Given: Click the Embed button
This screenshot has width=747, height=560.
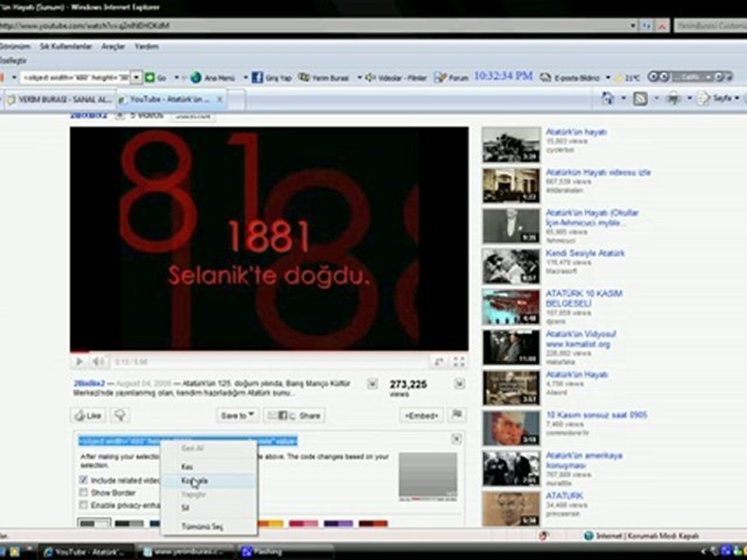Looking at the screenshot, I should [x=421, y=415].
